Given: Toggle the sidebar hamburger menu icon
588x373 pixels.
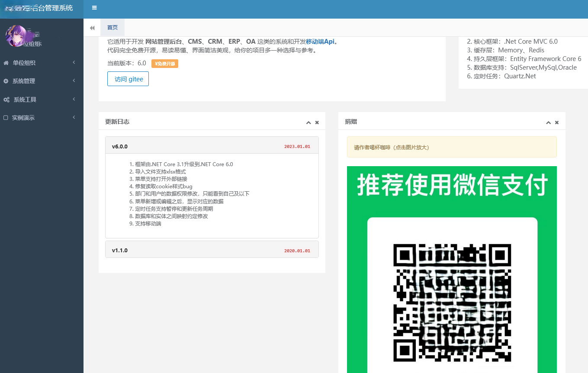Looking at the screenshot, I should pos(94,8).
